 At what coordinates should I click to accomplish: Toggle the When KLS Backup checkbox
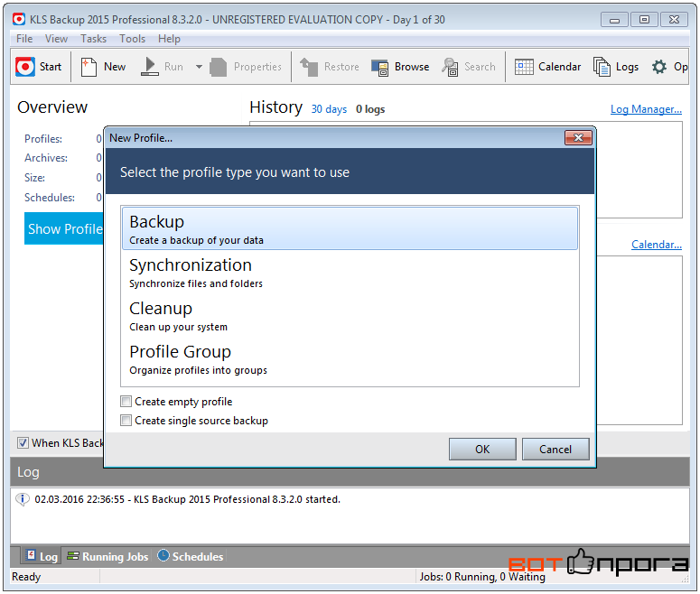(23, 442)
